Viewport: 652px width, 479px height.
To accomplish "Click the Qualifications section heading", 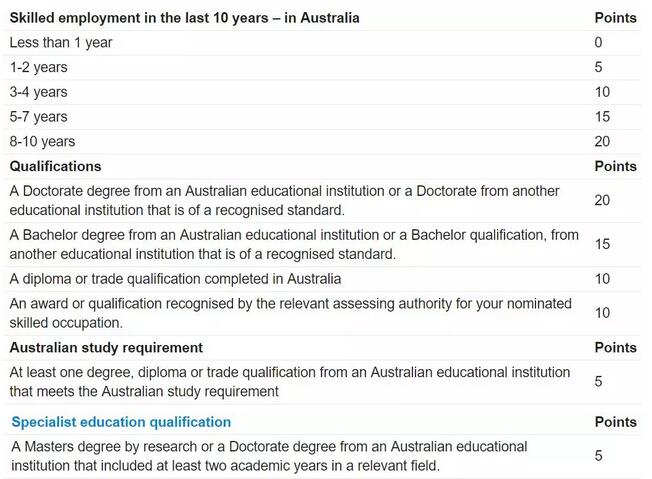I will coord(55,166).
